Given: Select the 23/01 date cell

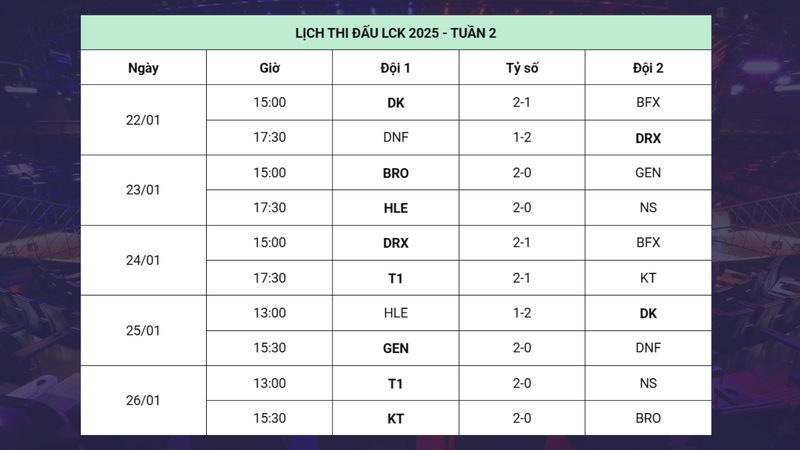Looking at the screenshot, I should click(143, 190).
